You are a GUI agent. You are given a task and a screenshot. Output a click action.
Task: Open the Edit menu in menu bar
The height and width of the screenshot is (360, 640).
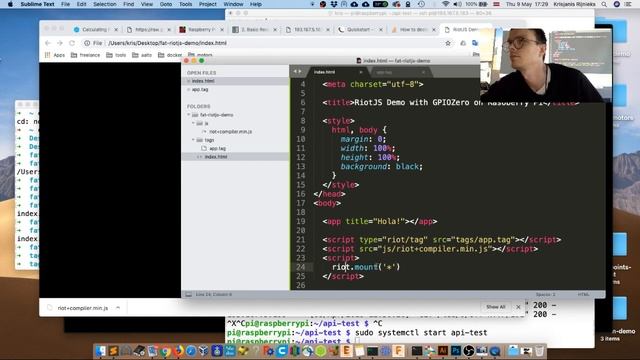[x=81, y=4]
